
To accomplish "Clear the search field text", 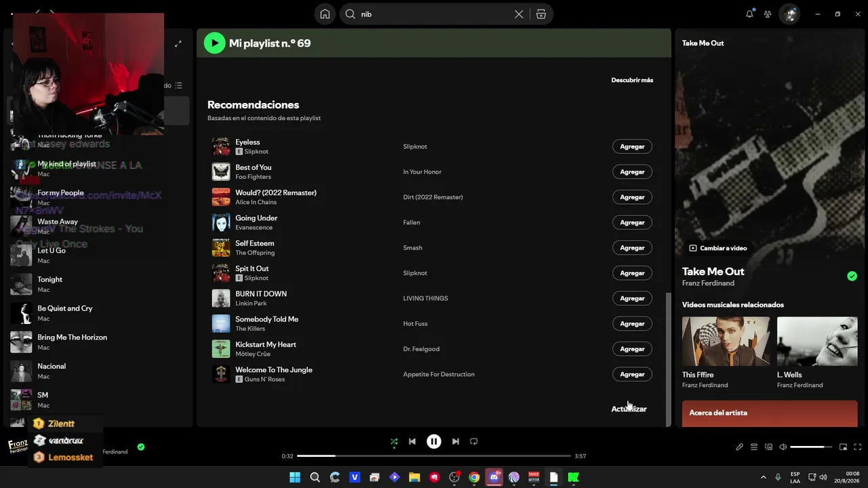I will tap(519, 14).
